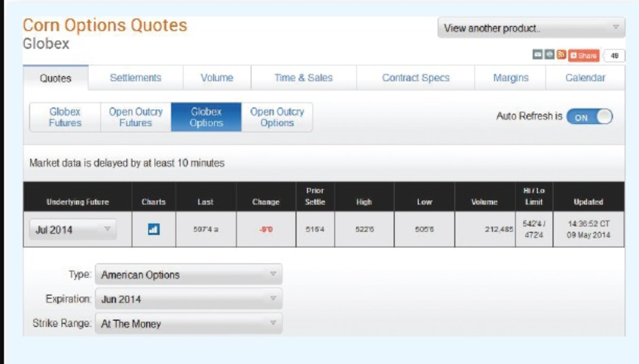
Task: Expand the Expiration dropdown set to Jun 2014
Action: (x=186, y=298)
